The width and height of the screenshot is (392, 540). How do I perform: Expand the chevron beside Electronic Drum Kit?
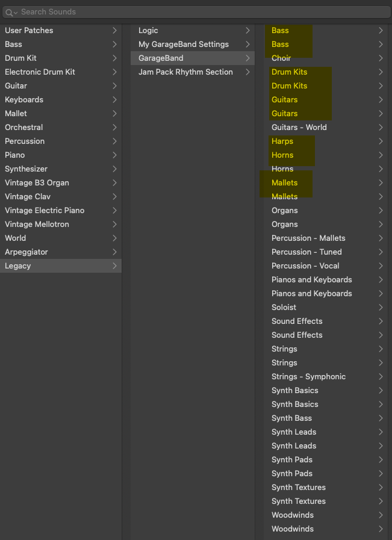pos(114,72)
